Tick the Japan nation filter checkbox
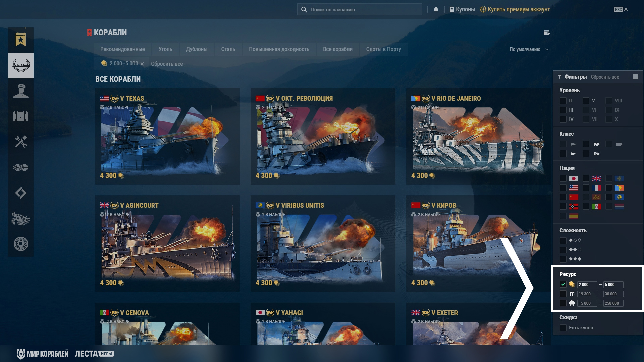 click(563, 179)
